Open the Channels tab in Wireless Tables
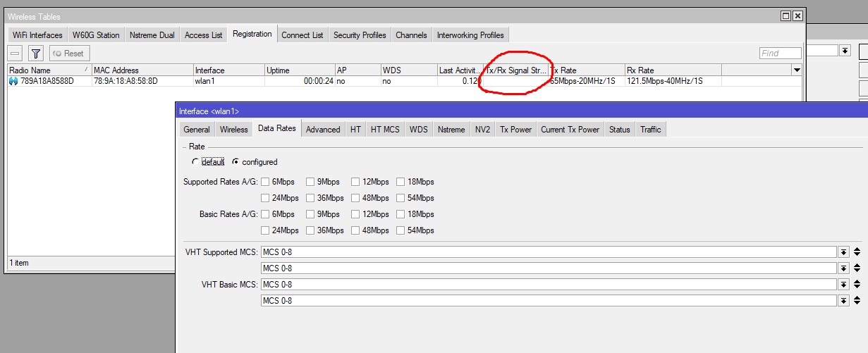 tap(411, 35)
